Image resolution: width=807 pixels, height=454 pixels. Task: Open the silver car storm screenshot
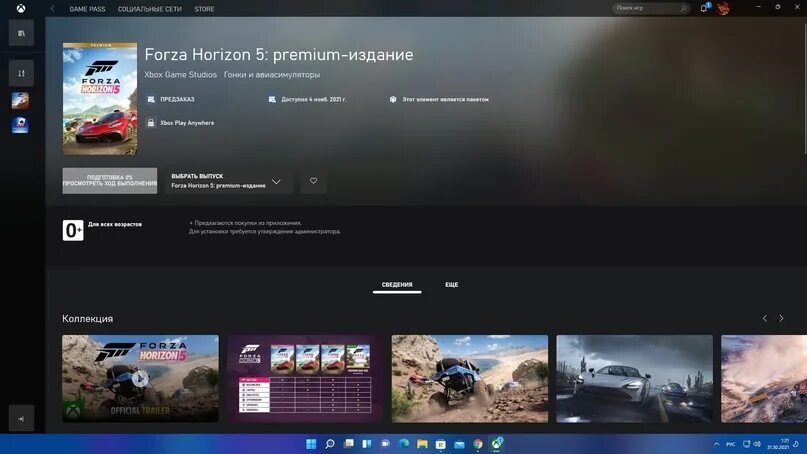(x=634, y=379)
